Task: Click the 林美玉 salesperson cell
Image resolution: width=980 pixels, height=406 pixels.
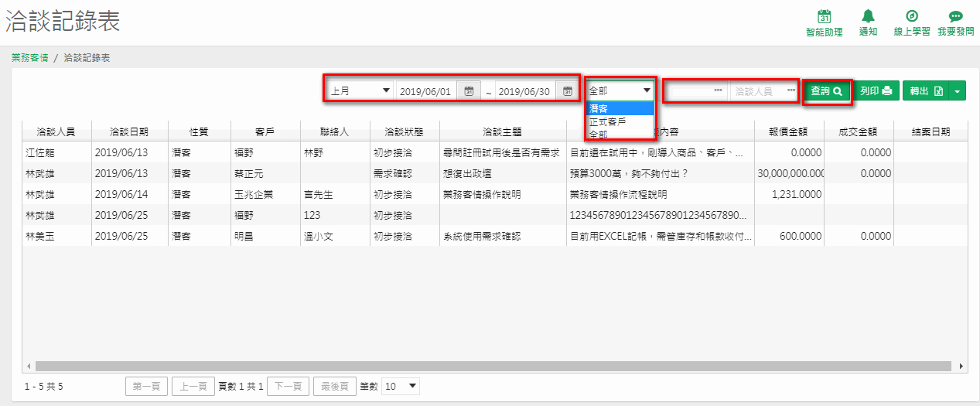Action: coord(56,236)
